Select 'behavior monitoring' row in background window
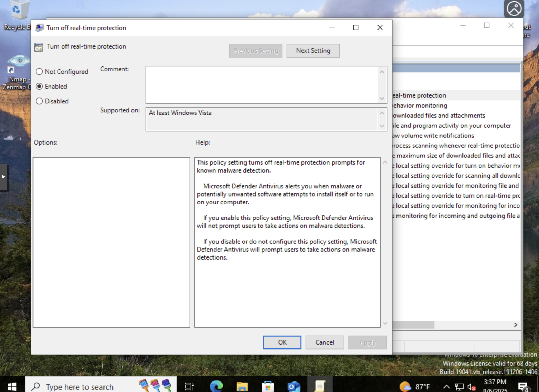This screenshot has width=539, height=392. coord(456,106)
